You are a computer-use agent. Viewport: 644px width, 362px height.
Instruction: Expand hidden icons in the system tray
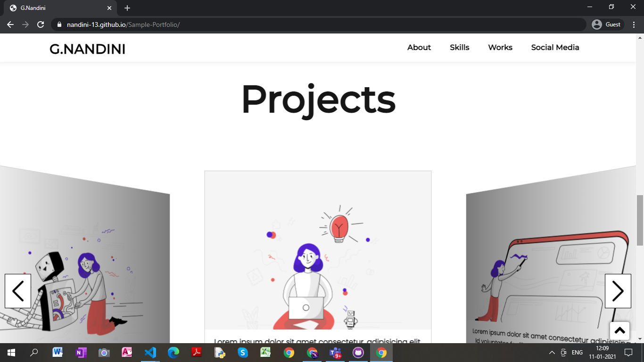click(551, 352)
